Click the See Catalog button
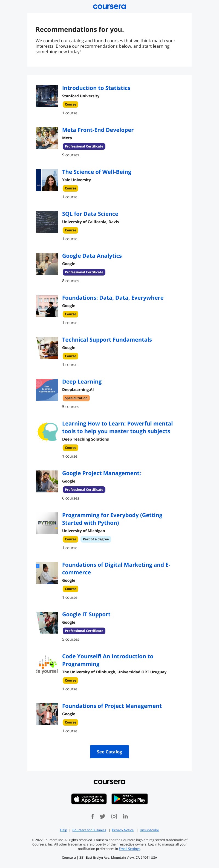This screenshot has height=868, width=219. pos(109,751)
